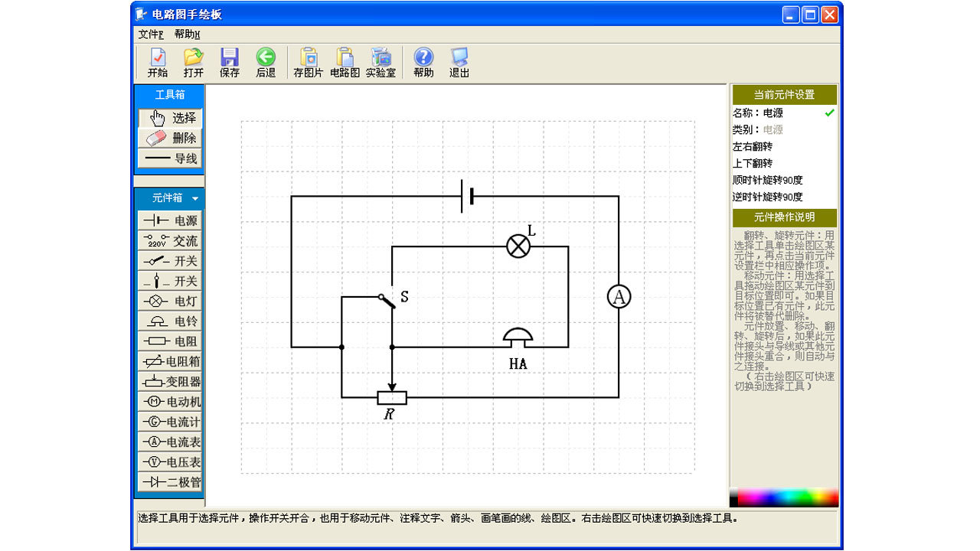Screen dimensions: 980x551
Task: Open a file with the 打开 icon
Action: click(x=194, y=63)
